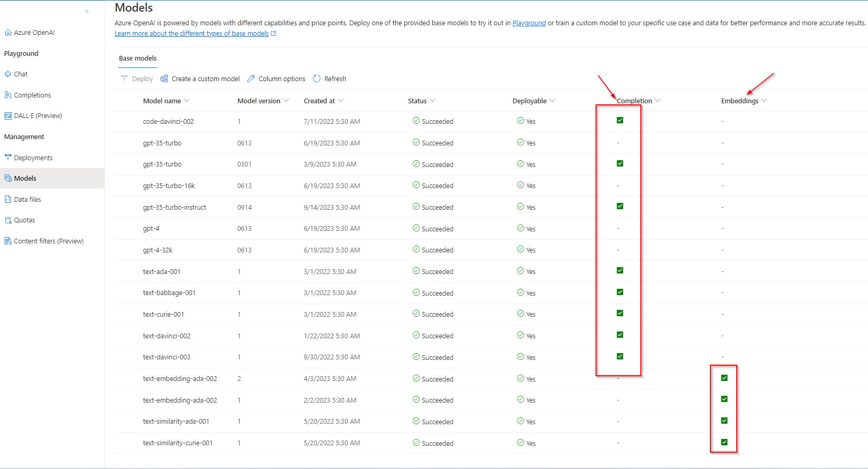Click the Completion checkbox for gpt-35-turbo-instruct
Viewport: 868px width, 469px height.
(620, 206)
